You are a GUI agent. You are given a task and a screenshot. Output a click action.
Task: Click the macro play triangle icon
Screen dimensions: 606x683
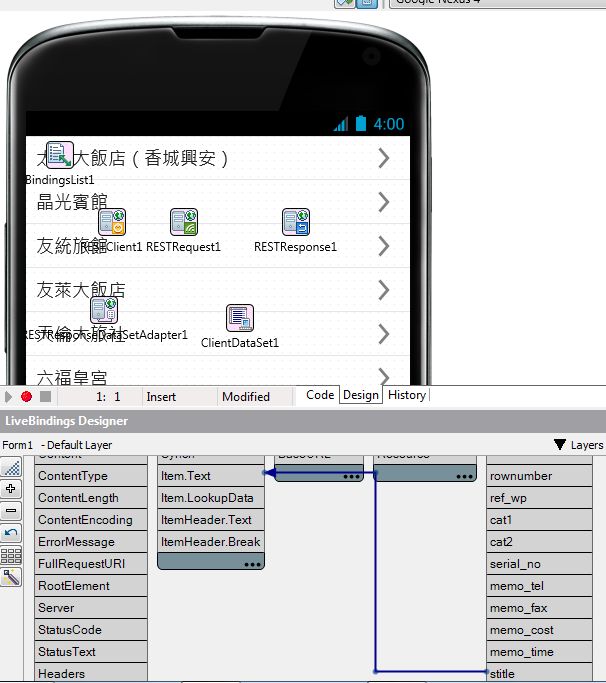pyautogui.click(x=8, y=396)
